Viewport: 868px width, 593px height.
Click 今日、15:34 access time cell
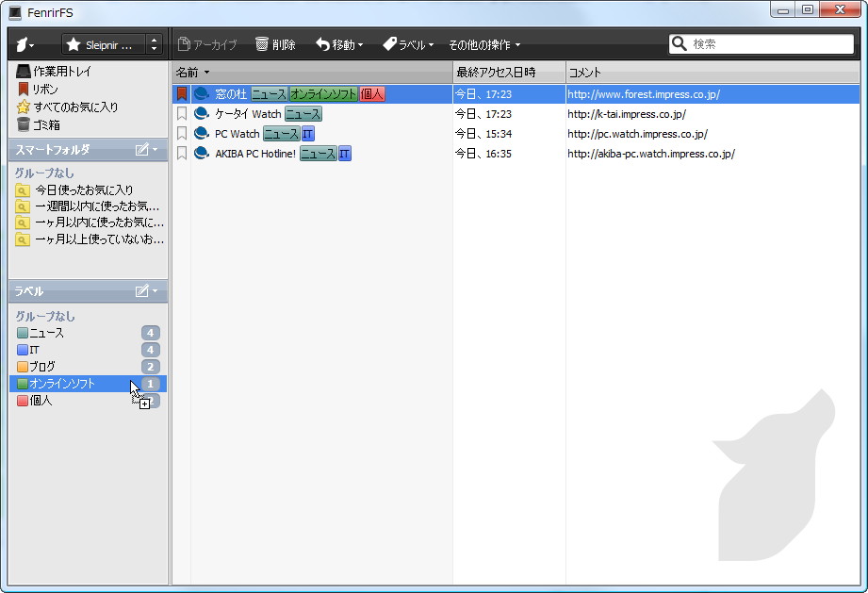(483, 134)
